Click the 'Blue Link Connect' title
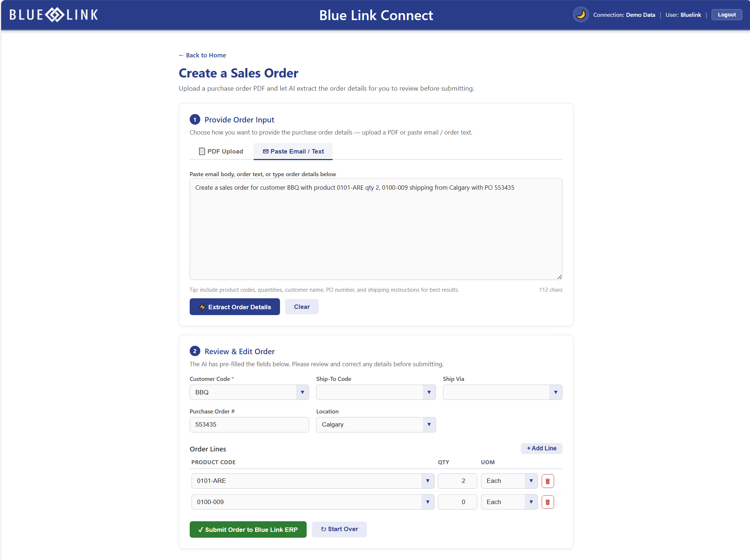 (376, 15)
